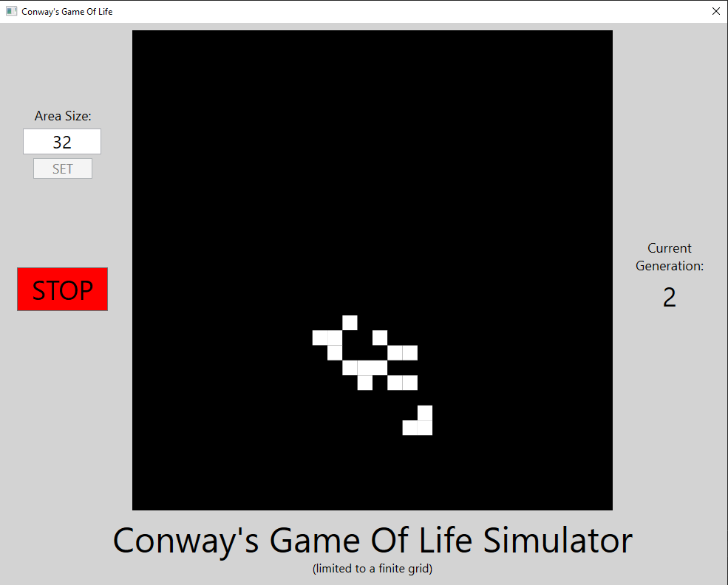Click the "Conway's Game Of Life Simulator" heading
The height and width of the screenshot is (585, 728).
372,540
